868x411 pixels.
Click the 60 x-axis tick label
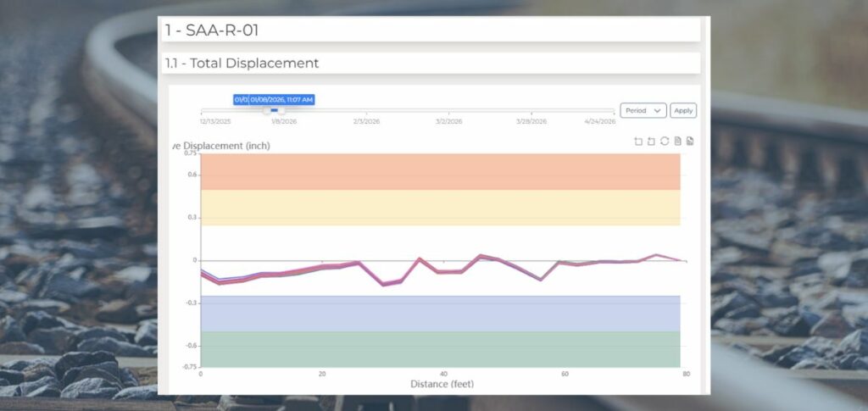coord(565,375)
